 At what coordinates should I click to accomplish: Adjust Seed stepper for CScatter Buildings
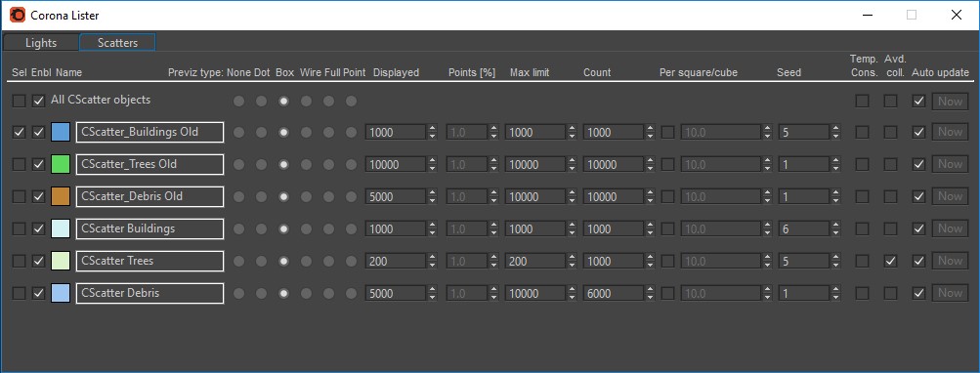pos(834,228)
